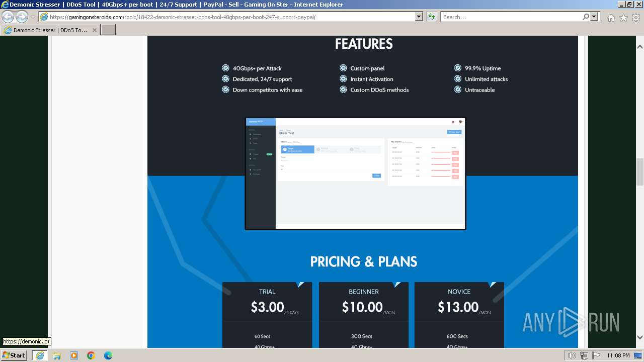This screenshot has height=362, width=644.
Task: Click the search magnifier icon
Action: click(x=586, y=17)
